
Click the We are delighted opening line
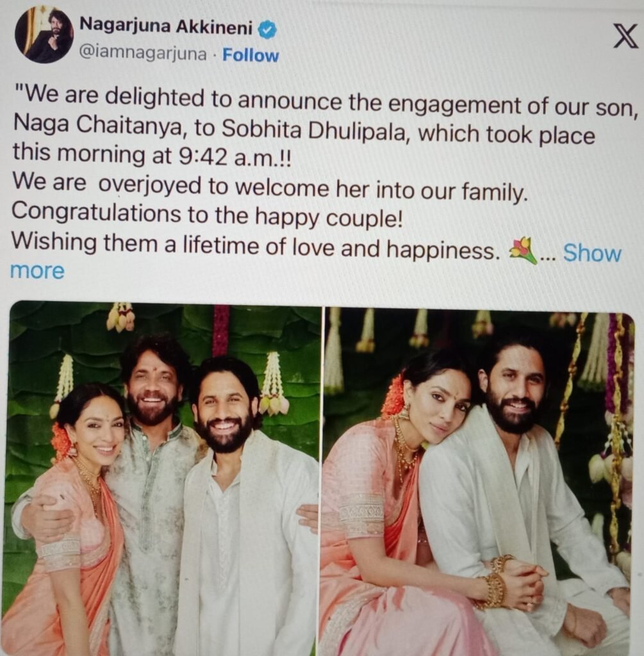coord(326,102)
